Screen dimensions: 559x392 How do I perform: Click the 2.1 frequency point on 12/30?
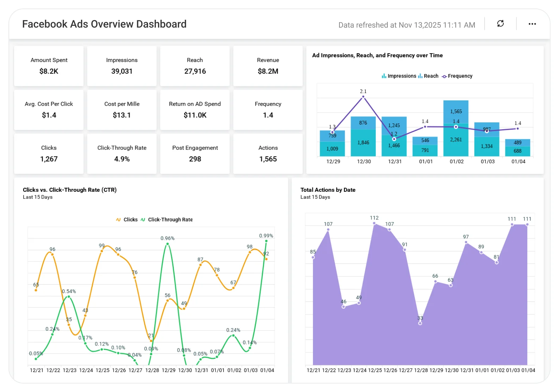click(x=363, y=97)
